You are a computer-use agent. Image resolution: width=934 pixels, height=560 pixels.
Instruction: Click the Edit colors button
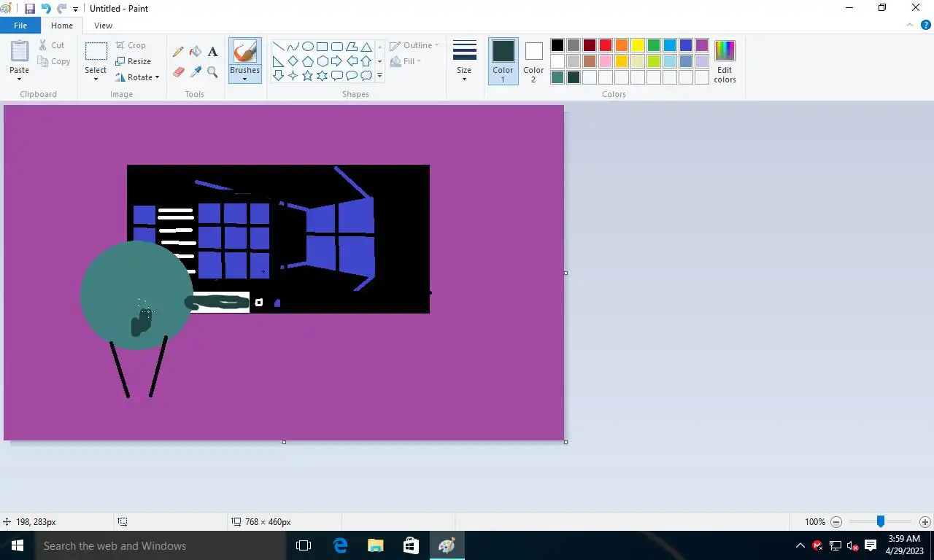tap(725, 61)
